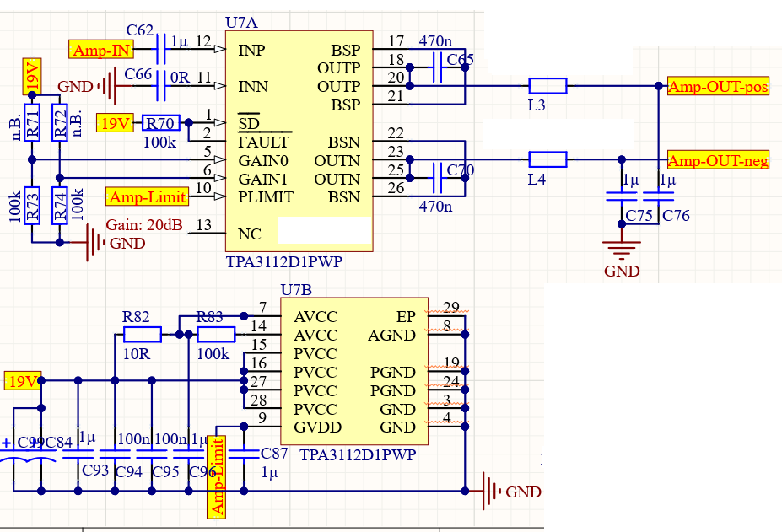782x532 pixels.
Task: Click the U7B designator
Action: point(296,290)
